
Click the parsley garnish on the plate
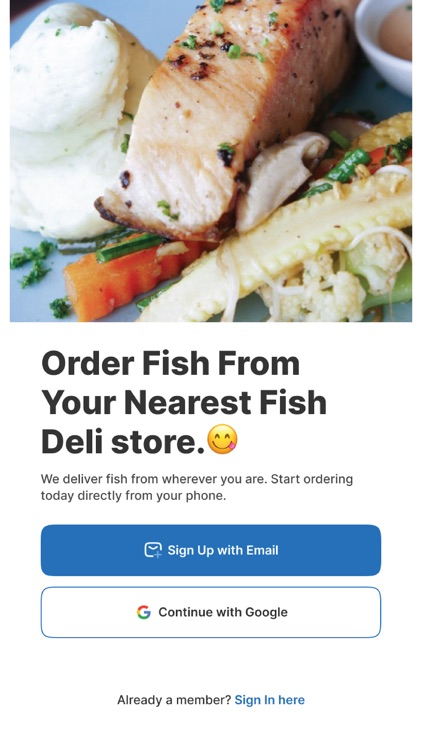(x=33, y=261)
